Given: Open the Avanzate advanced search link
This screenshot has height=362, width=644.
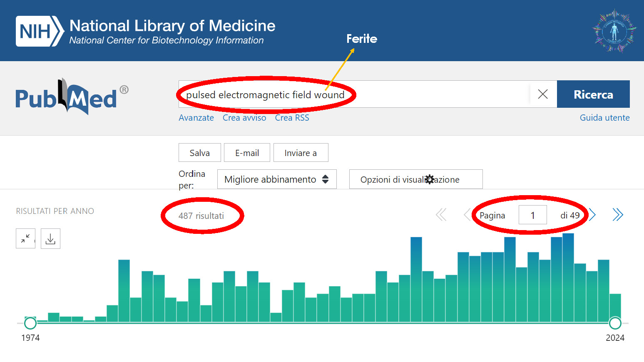Looking at the screenshot, I should (x=196, y=118).
